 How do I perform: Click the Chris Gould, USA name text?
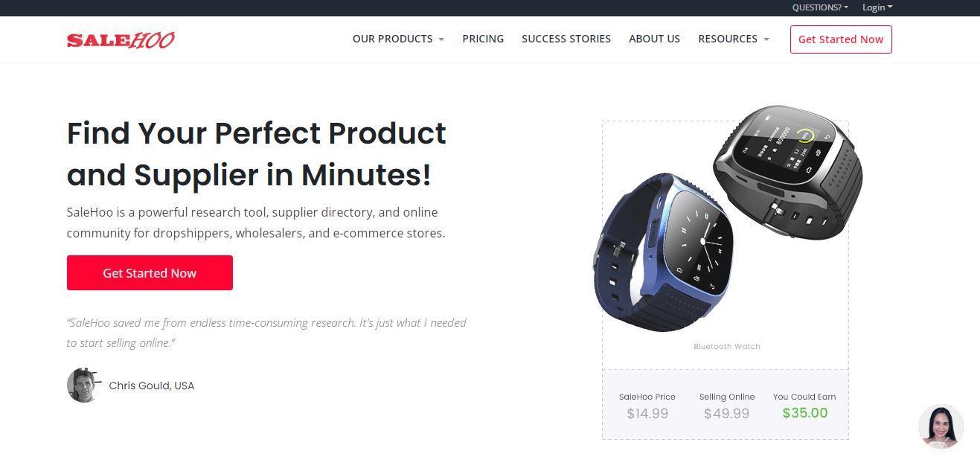[x=152, y=386]
